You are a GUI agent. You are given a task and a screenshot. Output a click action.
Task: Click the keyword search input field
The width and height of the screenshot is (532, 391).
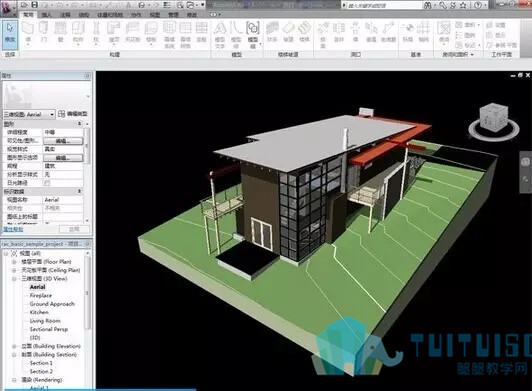click(383, 5)
